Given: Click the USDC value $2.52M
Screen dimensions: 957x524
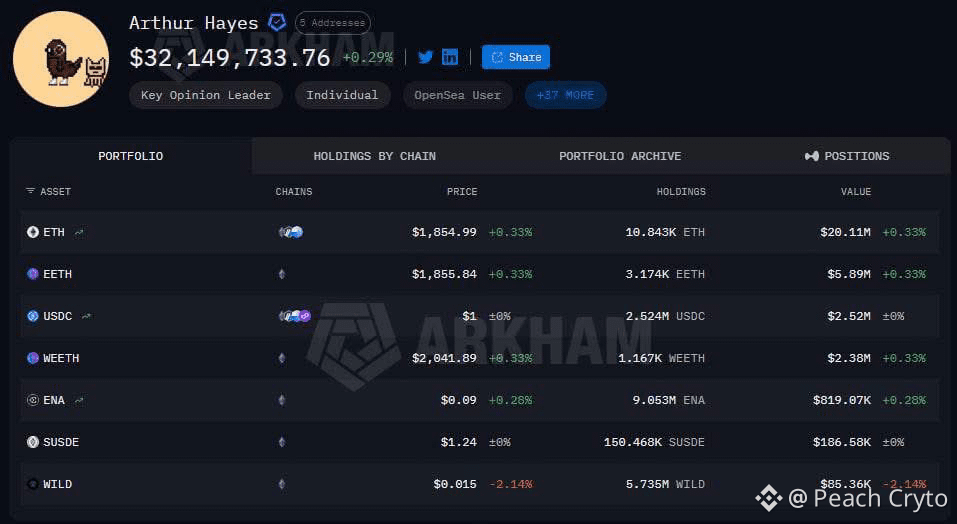Looking at the screenshot, I should [849, 316].
